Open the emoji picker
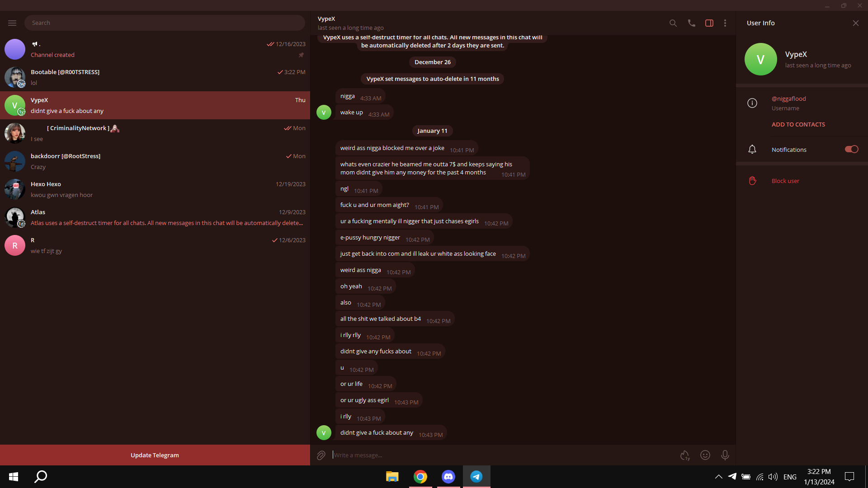868x488 pixels. click(x=705, y=455)
